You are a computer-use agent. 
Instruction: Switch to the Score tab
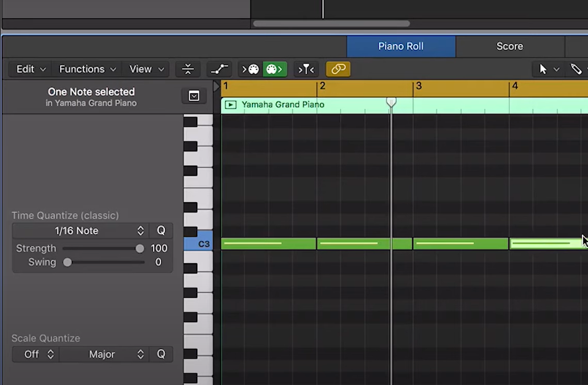[509, 46]
